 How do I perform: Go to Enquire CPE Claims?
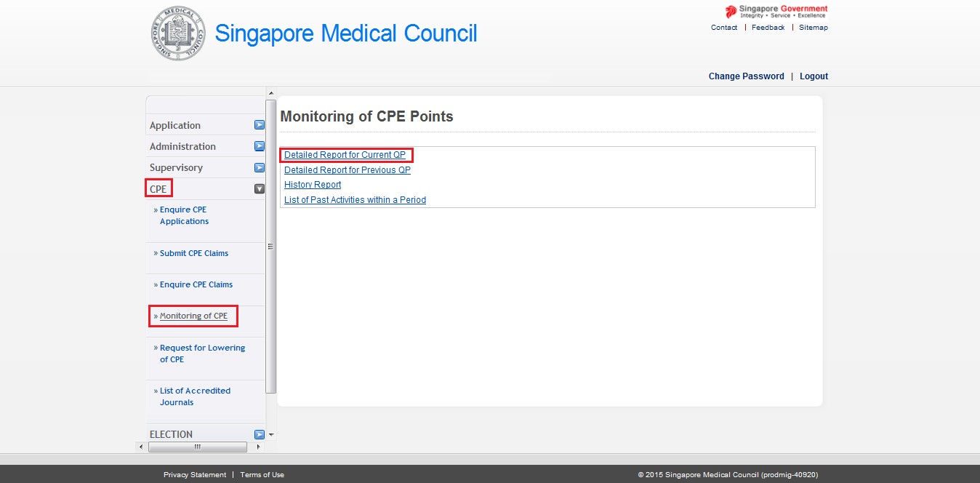coord(196,284)
